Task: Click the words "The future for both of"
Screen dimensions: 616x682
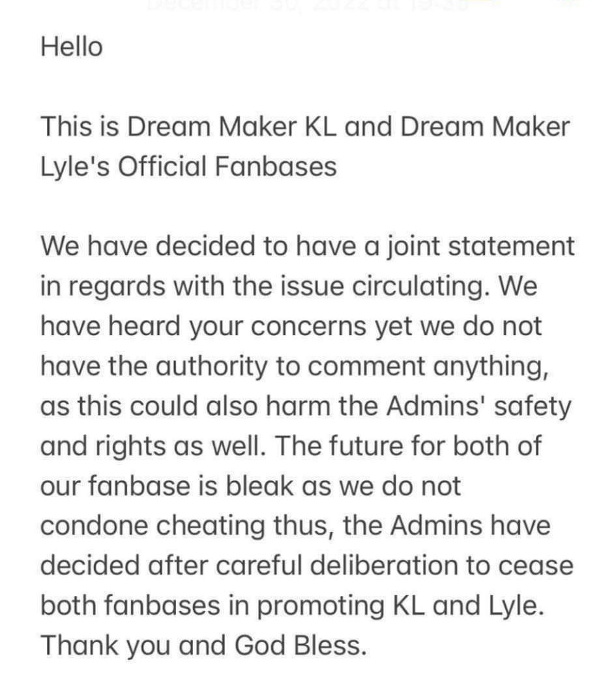Action: pos(408,446)
